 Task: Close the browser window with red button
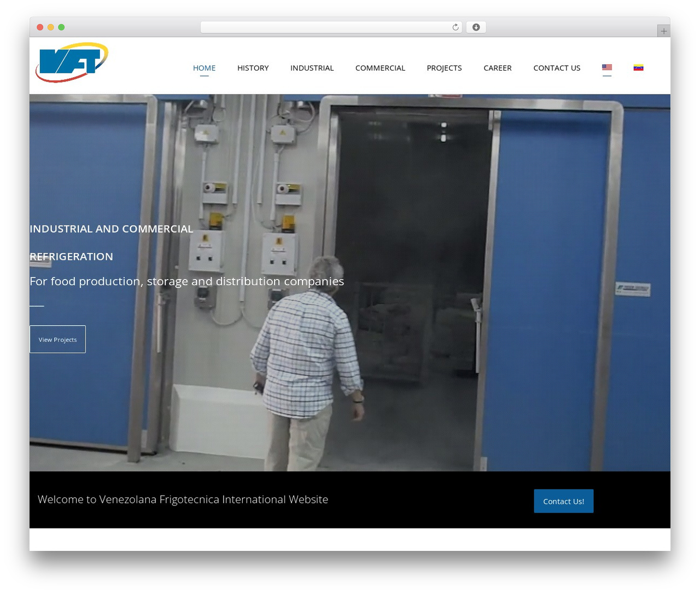coord(40,27)
